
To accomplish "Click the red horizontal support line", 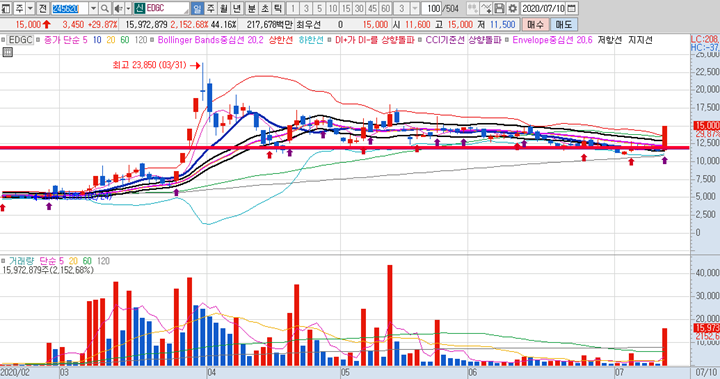I will [344, 147].
